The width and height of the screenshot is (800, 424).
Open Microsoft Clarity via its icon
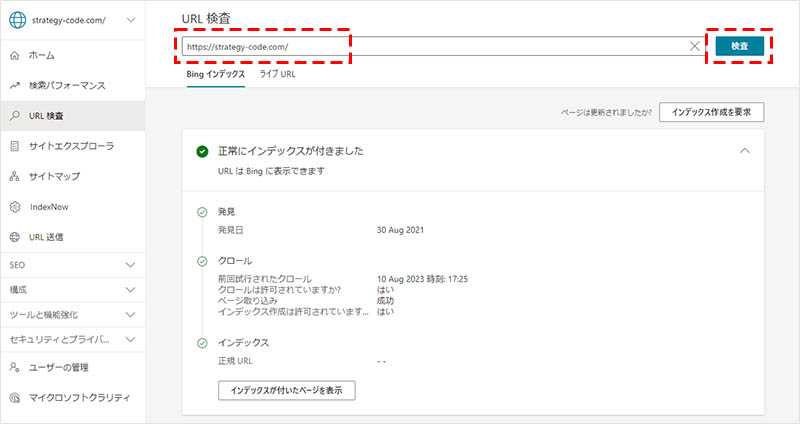[13, 398]
